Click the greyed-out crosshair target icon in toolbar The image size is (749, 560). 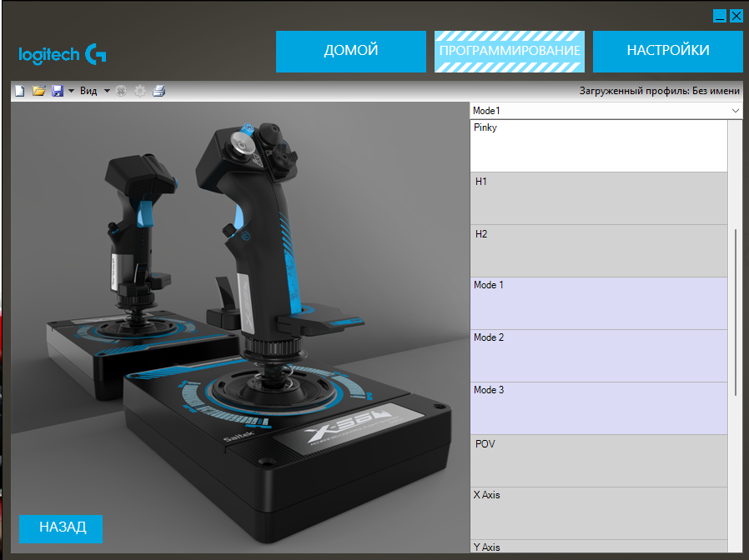121,91
